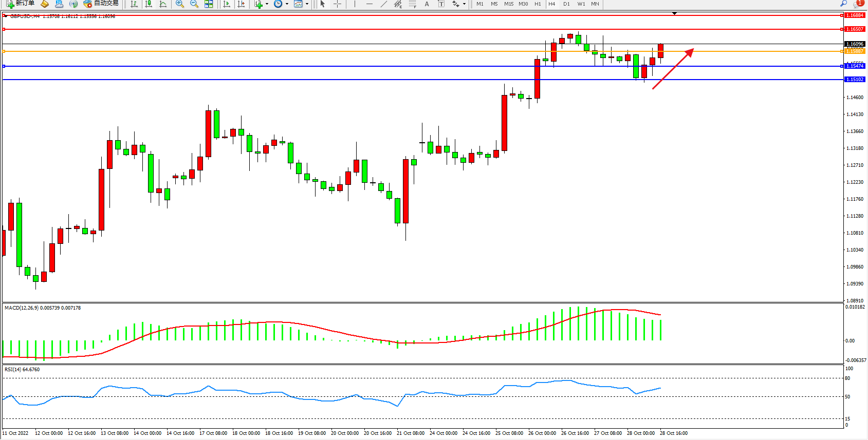Open the periodicity clock dropdown arrow
The width and height of the screenshot is (868, 440).
point(287,4)
